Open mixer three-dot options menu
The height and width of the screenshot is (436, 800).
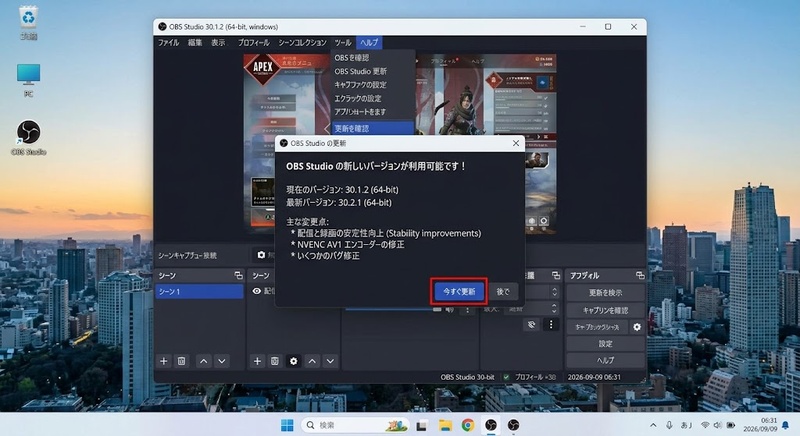click(x=467, y=309)
